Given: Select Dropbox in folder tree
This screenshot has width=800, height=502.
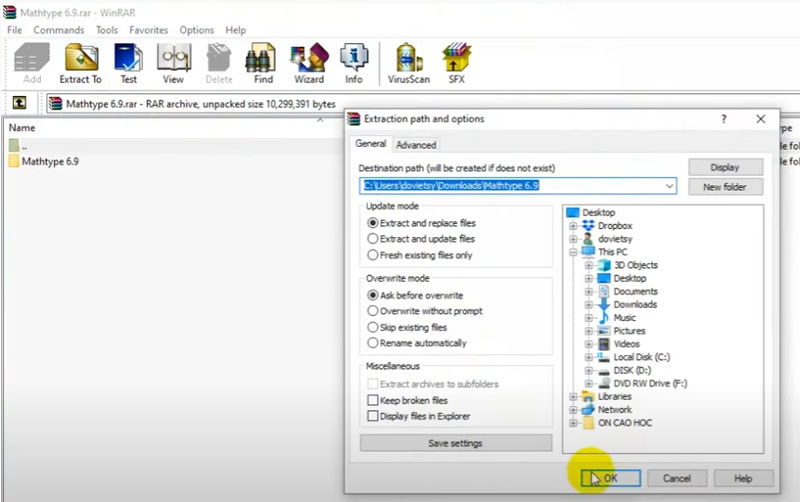Looking at the screenshot, I should click(615, 225).
